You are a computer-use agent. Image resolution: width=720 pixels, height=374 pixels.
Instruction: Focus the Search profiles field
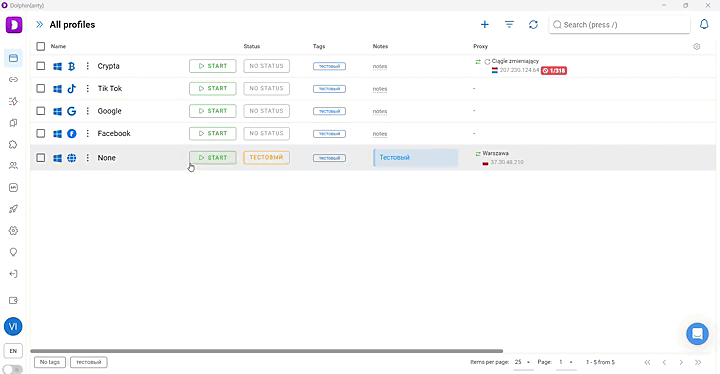[619, 25]
